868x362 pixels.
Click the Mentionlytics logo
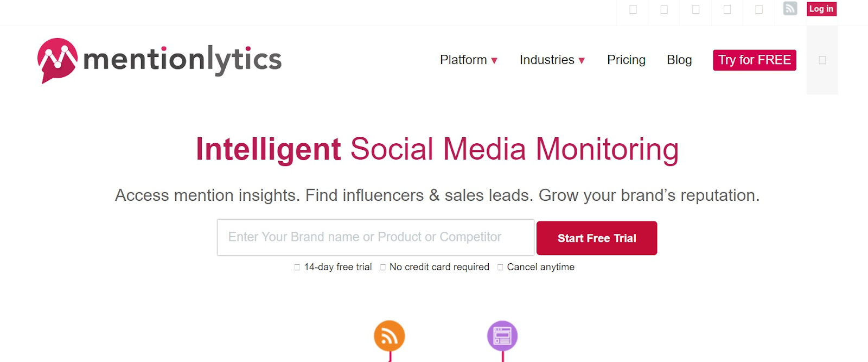click(x=159, y=60)
